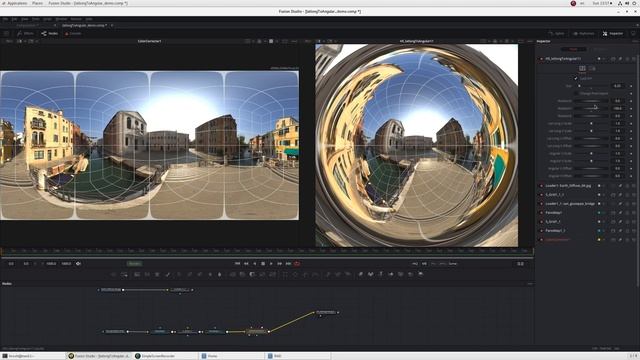Screen dimensions: 640x360
Task: Open the Spline editor panel
Action: point(557,33)
